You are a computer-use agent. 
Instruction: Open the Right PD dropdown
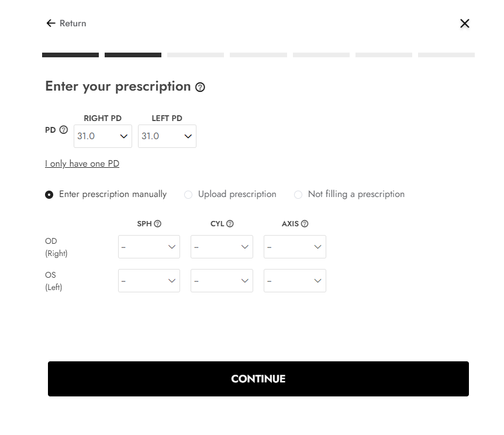click(x=103, y=136)
